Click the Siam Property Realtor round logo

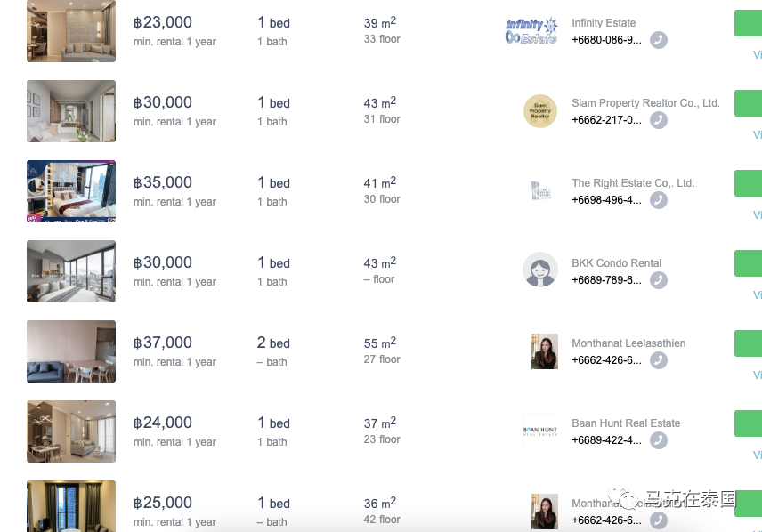pos(540,111)
